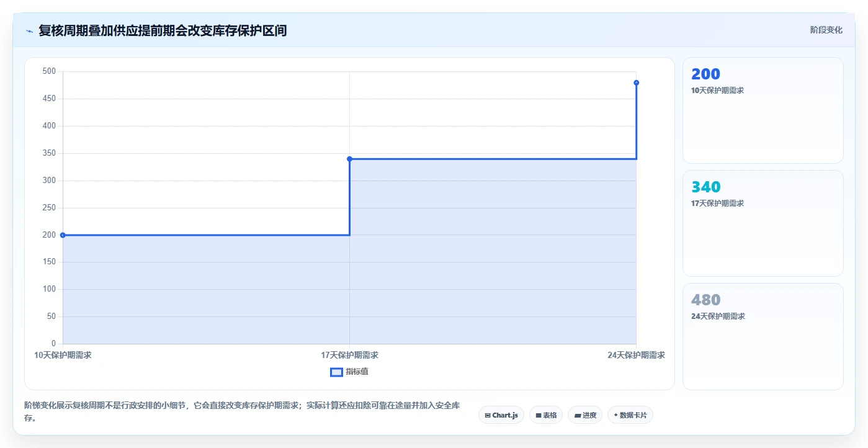Click the 进度 tag icon
Image resolution: width=868 pixels, height=448 pixels.
pyautogui.click(x=578, y=416)
